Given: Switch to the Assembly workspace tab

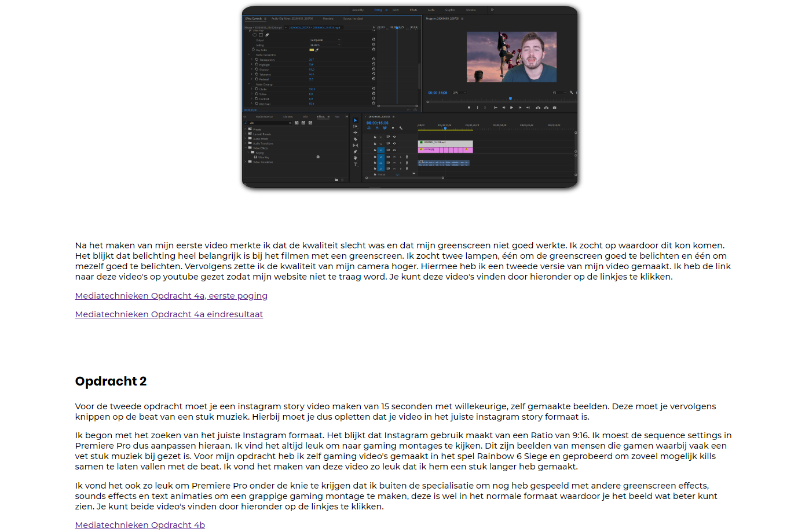Looking at the screenshot, I should pos(358,10).
